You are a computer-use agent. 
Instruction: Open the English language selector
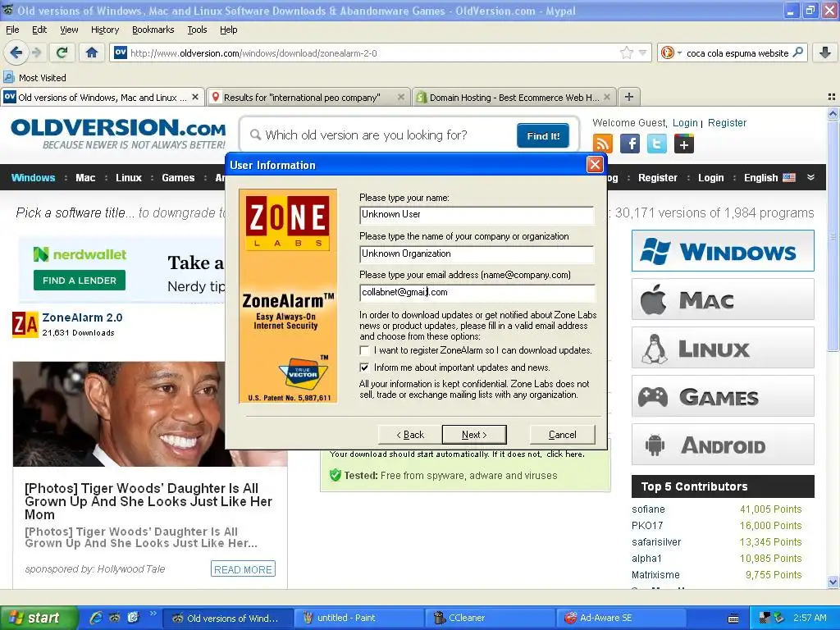769,177
